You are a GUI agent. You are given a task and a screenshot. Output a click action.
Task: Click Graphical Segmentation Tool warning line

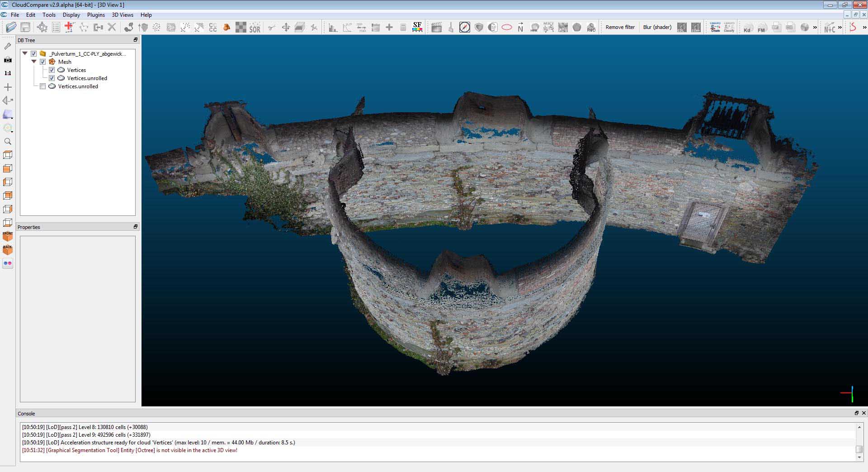130,450
